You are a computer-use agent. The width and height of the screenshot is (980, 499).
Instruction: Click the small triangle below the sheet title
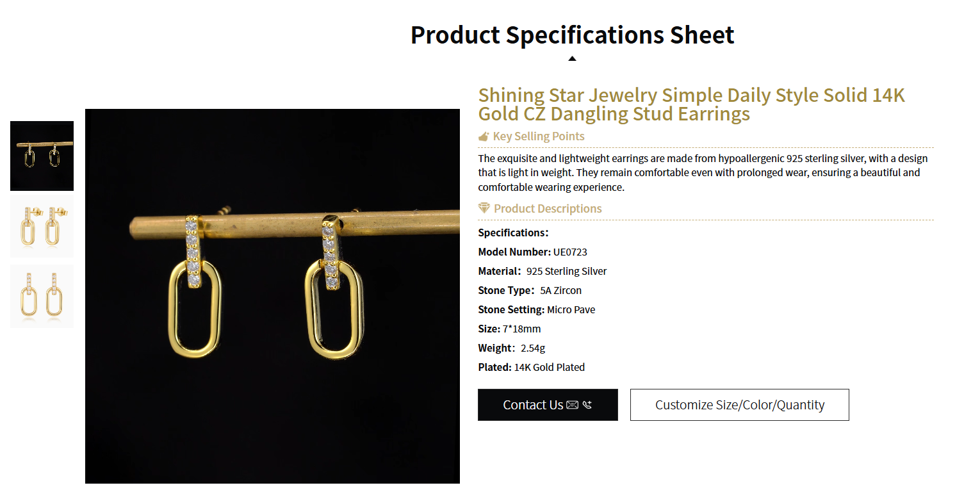point(572,59)
